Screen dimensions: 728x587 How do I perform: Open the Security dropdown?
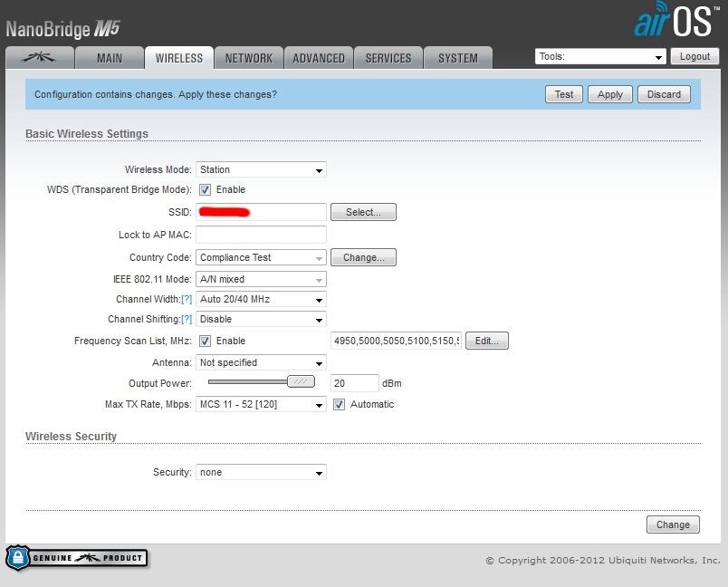point(261,472)
